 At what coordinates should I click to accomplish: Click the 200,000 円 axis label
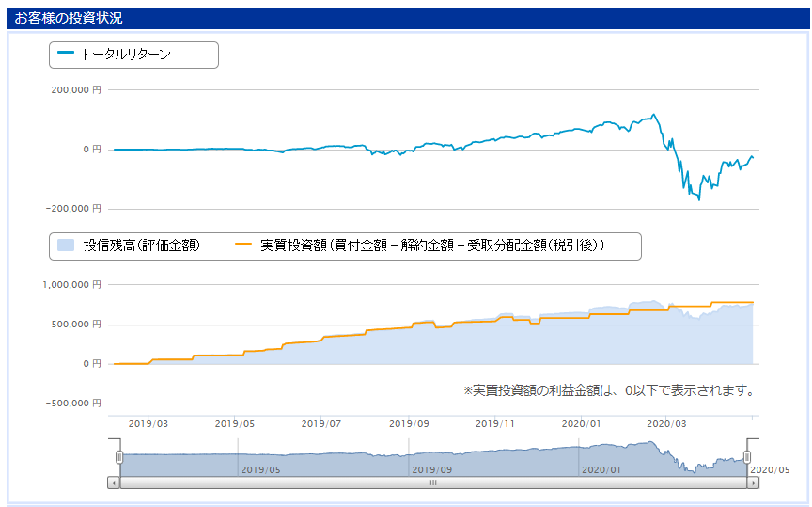tap(76, 89)
